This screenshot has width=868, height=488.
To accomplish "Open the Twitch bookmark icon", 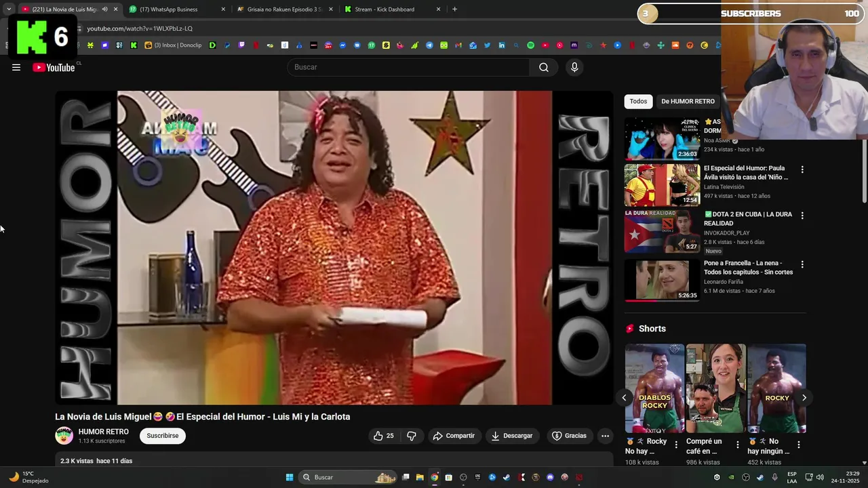I will pyautogui.click(x=241, y=45).
